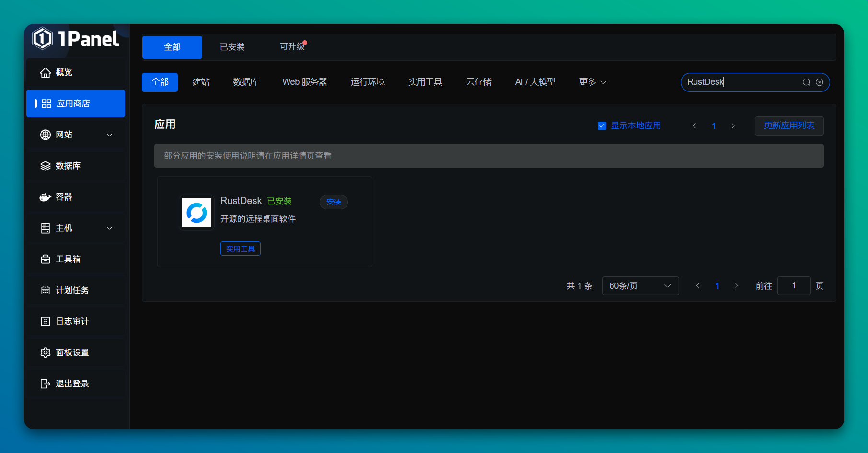The width and height of the screenshot is (868, 453).
Task: Clear the RustDesk search text
Action: [820, 82]
